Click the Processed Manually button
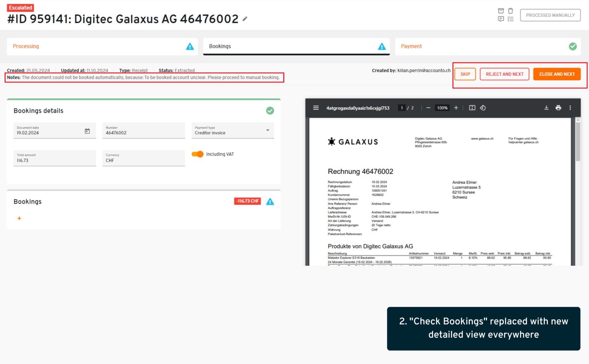 point(550,15)
